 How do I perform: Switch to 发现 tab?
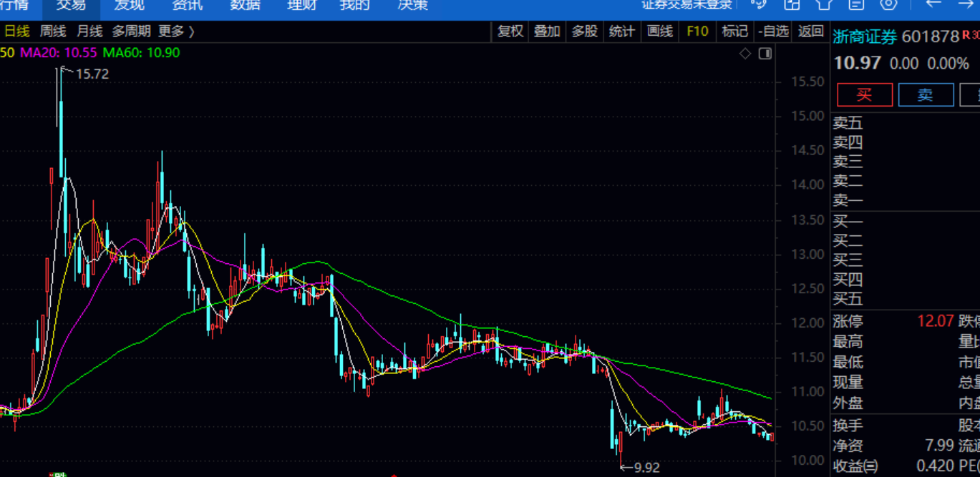130,5
